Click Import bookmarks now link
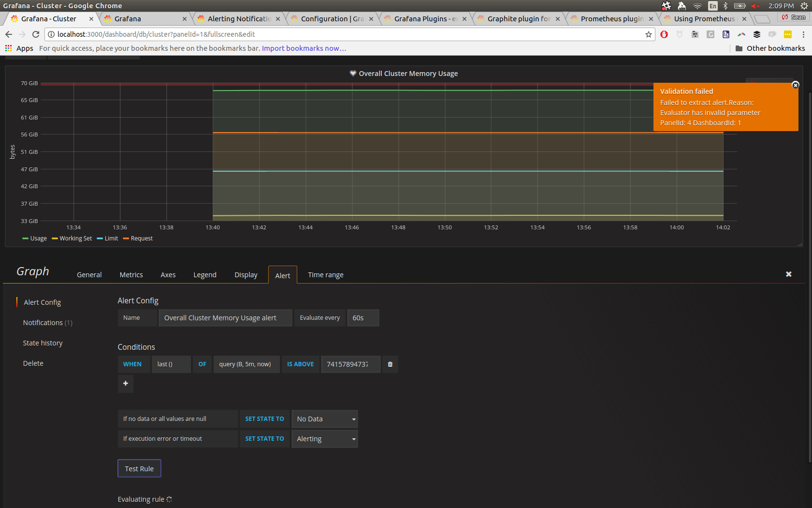Screen dimensions: 812x508 click(304, 48)
